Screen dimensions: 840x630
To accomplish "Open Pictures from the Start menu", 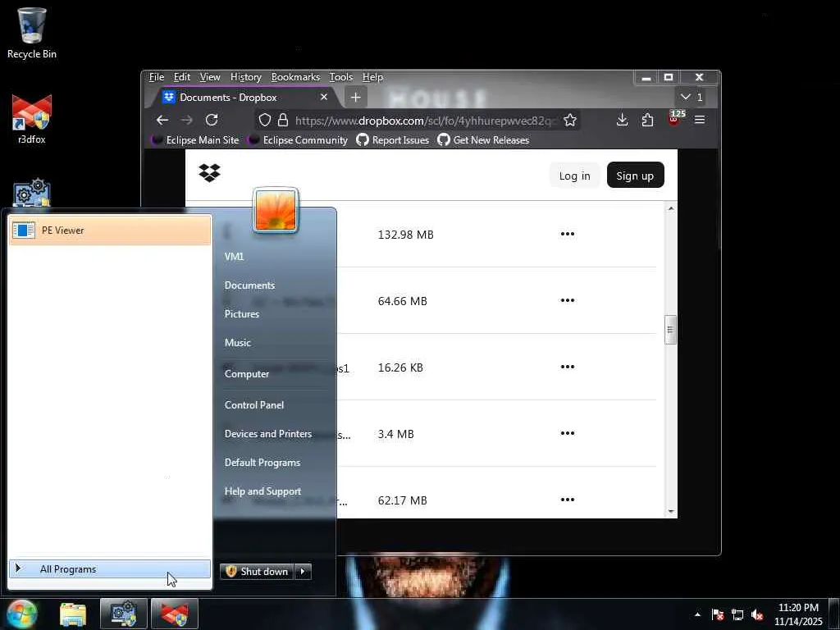I will [242, 314].
